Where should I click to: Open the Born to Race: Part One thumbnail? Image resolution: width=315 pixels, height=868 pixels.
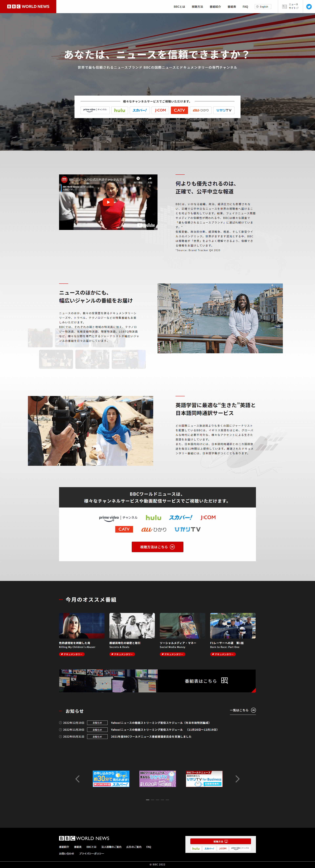point(233,626)
